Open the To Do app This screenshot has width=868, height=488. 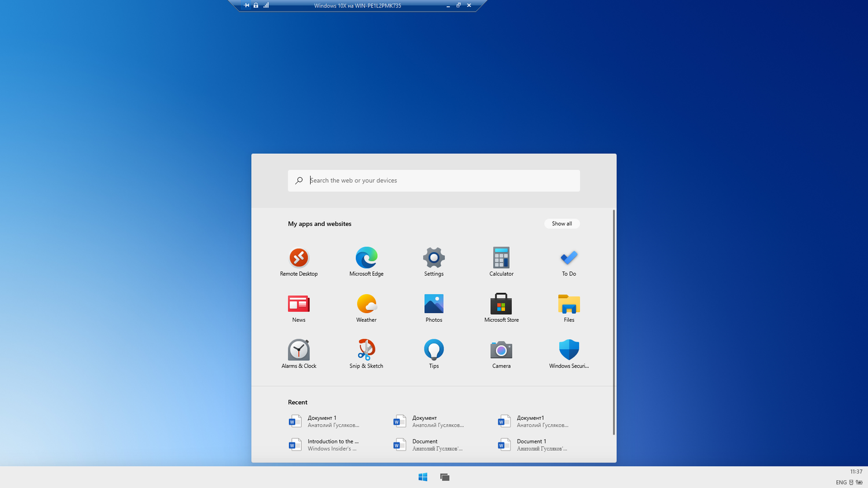click(569, 262)
